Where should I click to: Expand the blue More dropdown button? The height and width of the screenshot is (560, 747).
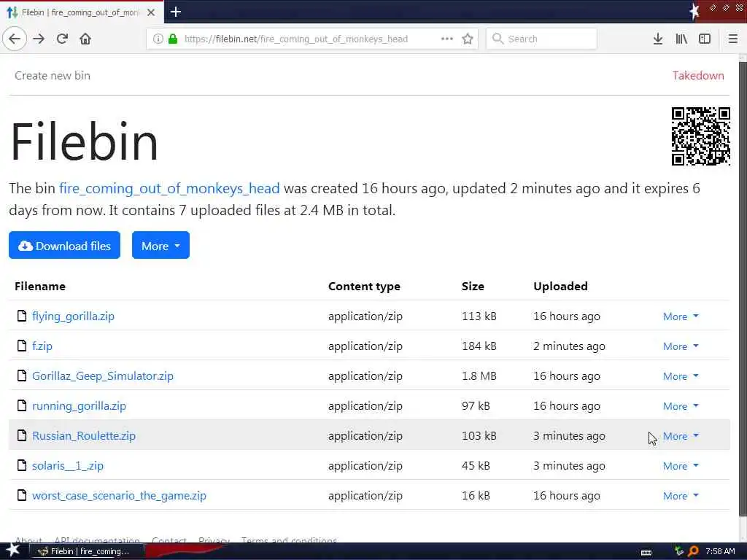point(160,245)
